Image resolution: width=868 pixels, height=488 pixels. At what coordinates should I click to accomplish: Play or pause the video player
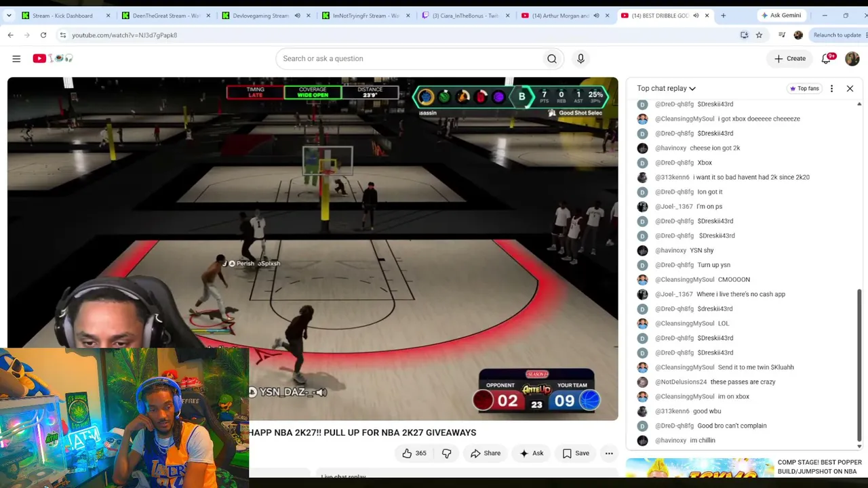tap(313, 249)
